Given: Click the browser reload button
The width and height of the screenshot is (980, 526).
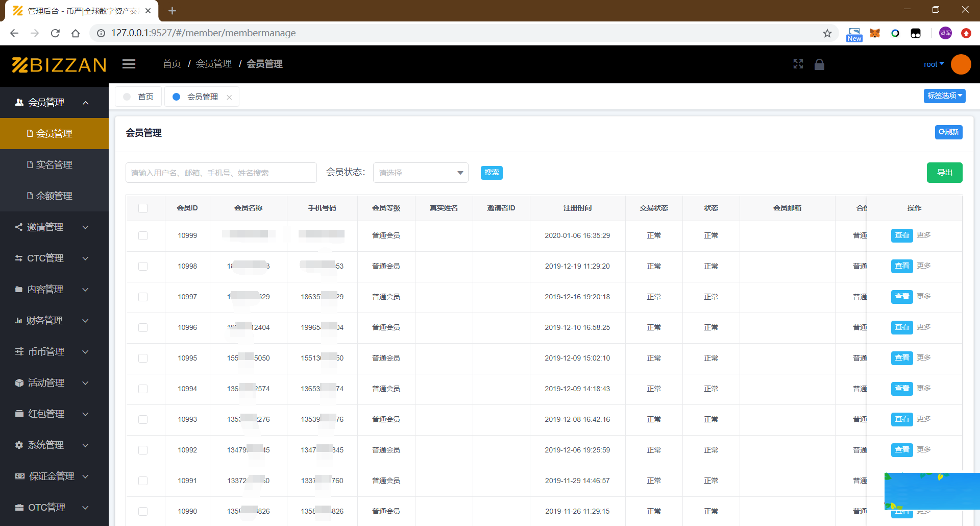Looking at the screenshot, I should (x=55, y=33).
